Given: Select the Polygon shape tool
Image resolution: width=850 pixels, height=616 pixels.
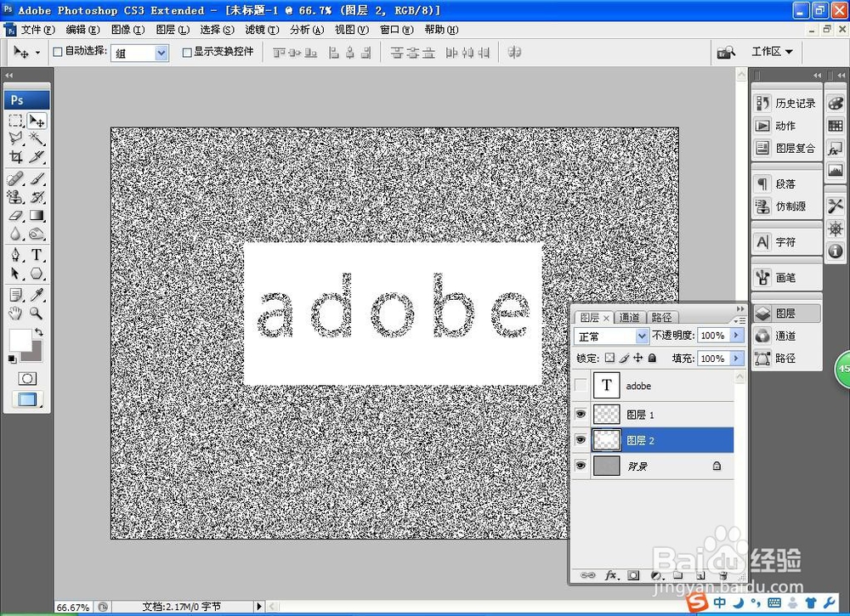Looking at the screenshot, I should coord(37,273).
